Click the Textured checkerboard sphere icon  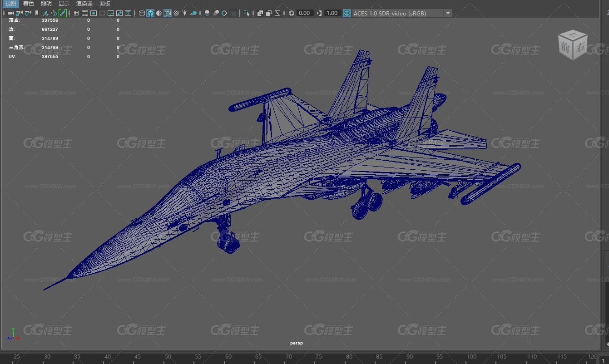pyautogui.click(x=176, y=13)
